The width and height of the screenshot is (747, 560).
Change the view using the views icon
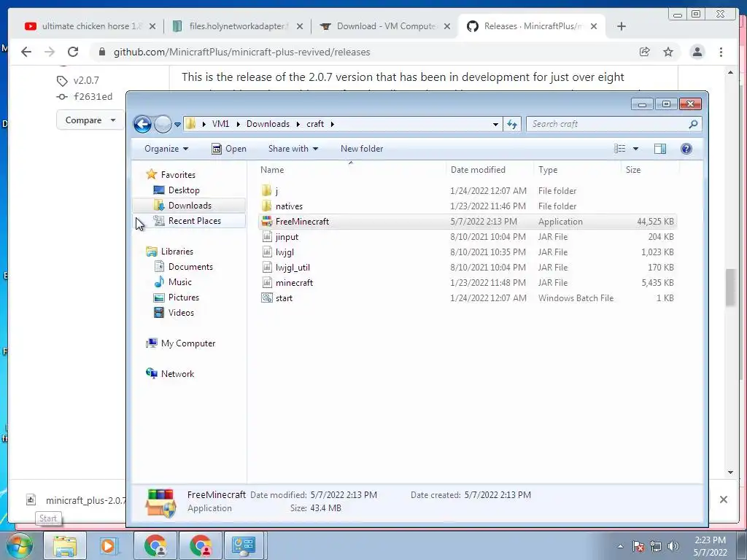(x=620, y=149)
